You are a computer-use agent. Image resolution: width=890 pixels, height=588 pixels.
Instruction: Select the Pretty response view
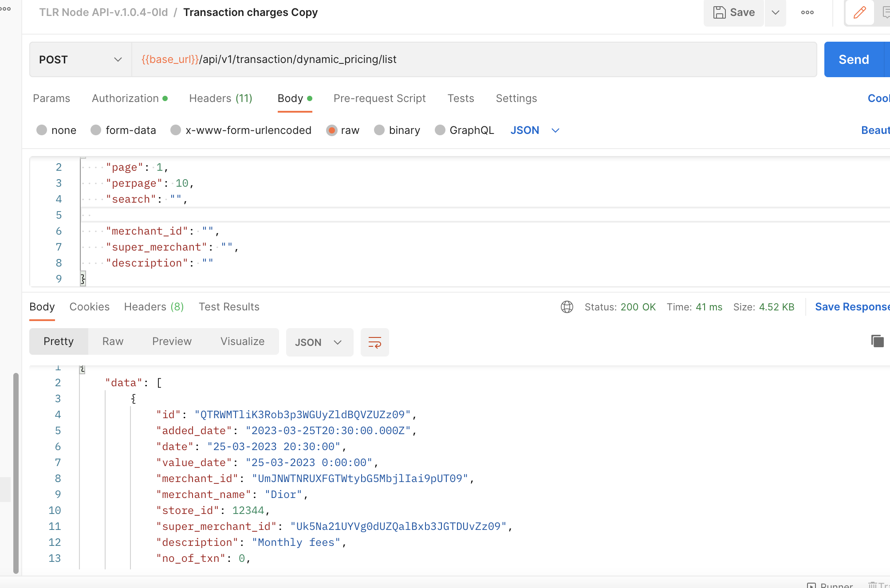(59, 341)
